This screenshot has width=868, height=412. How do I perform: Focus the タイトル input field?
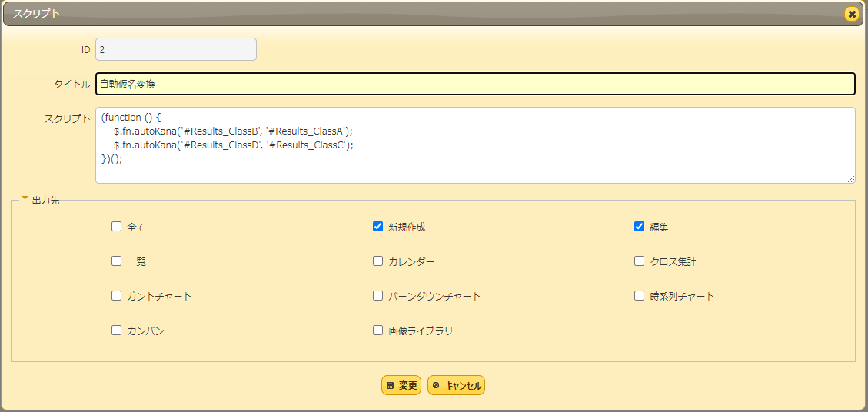pyautogui.click(x=476, y=85)
